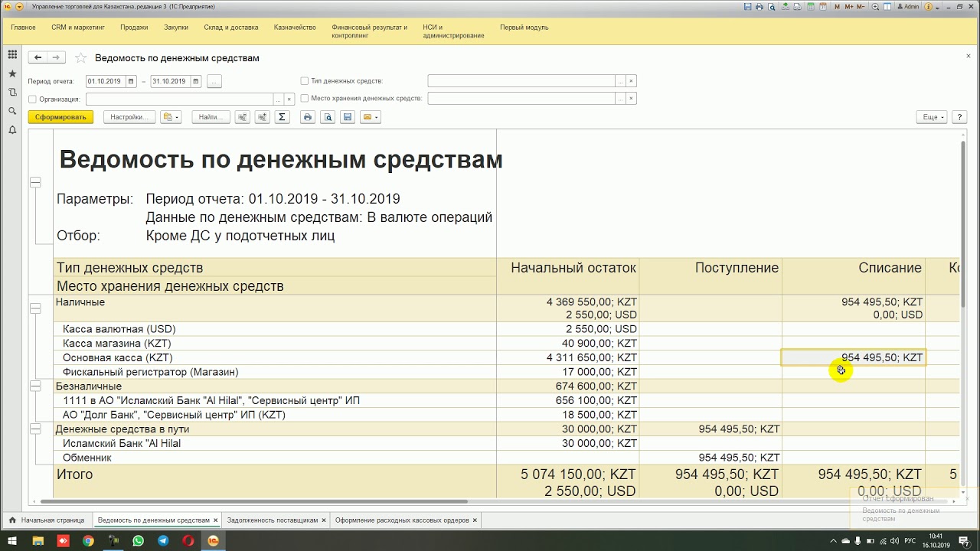The image size is (980, 551).
Task: Collapse the Безналичные group
Action: [x=35, y=386]
